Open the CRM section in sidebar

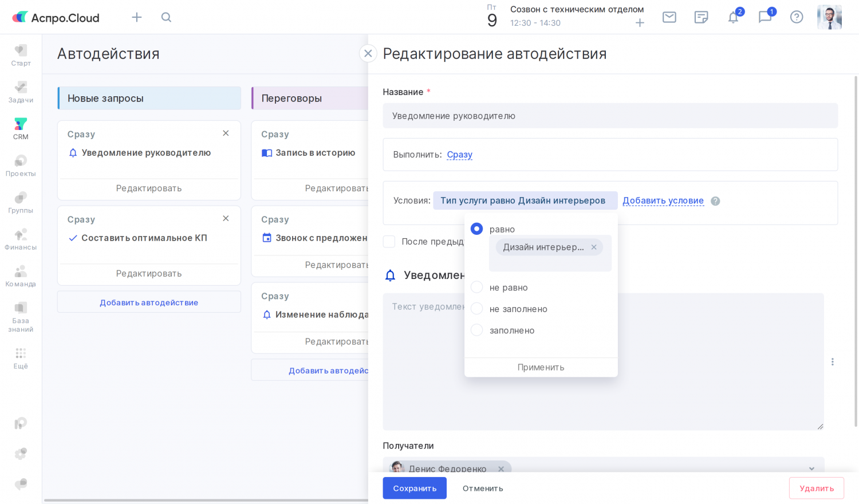tap(21, 128)
